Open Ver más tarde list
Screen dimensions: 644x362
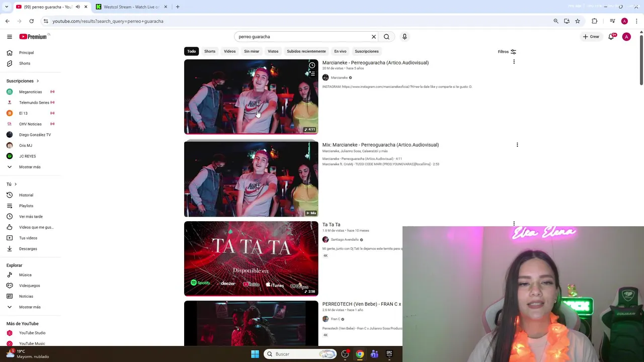(x=30, y=217)
